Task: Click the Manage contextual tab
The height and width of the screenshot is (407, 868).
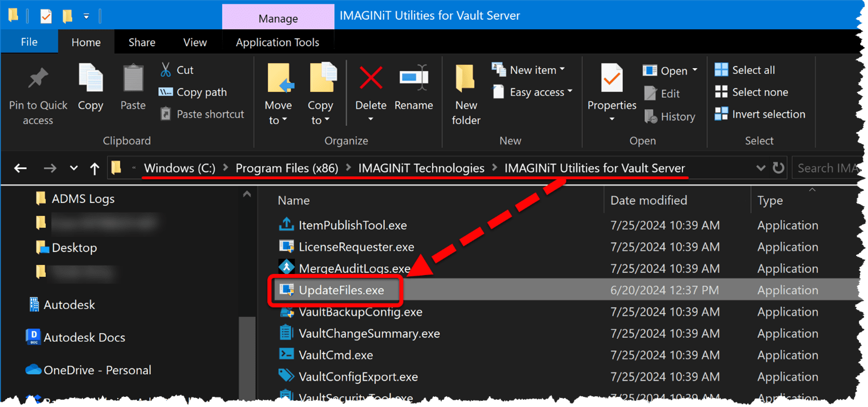Action: [x=278, y=18]
